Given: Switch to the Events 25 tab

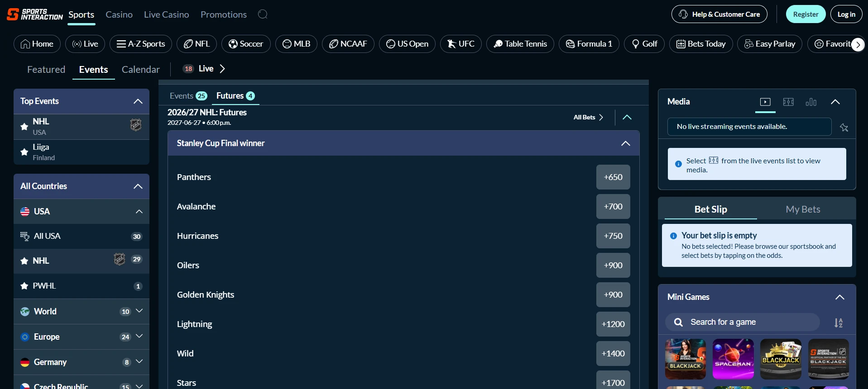Looking at the screenshot, I should [188, 96].
